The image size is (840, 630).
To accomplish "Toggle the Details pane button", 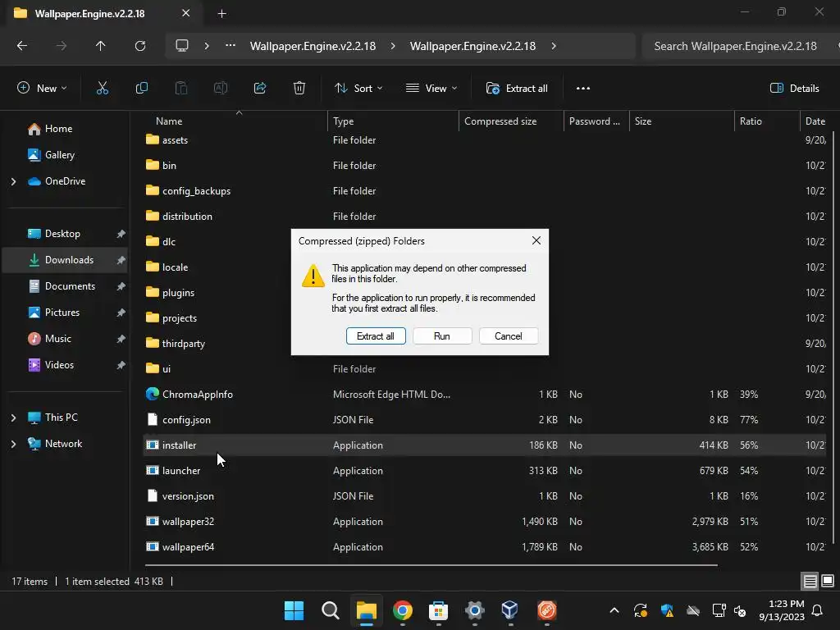I will [794, 89].
